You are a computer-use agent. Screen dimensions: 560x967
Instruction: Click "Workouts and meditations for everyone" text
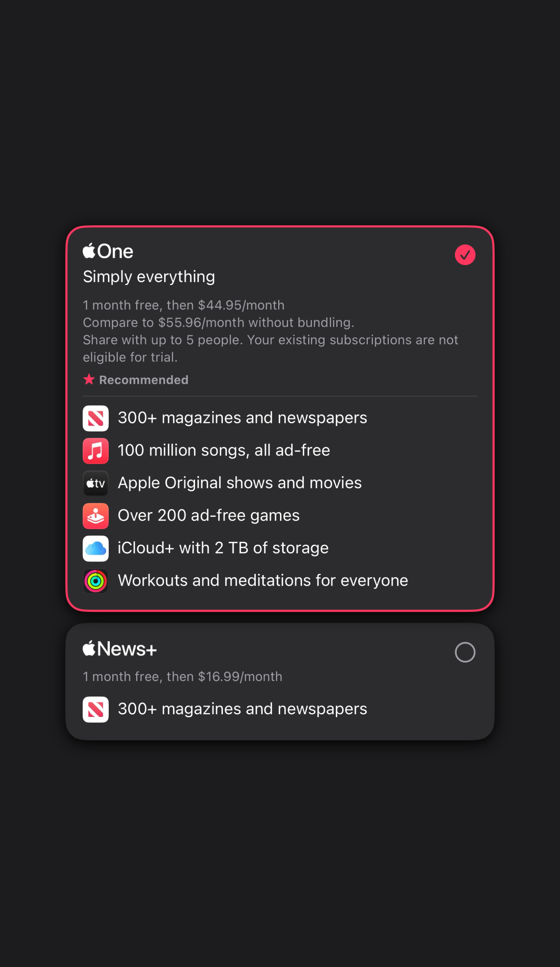click(263, 581)
